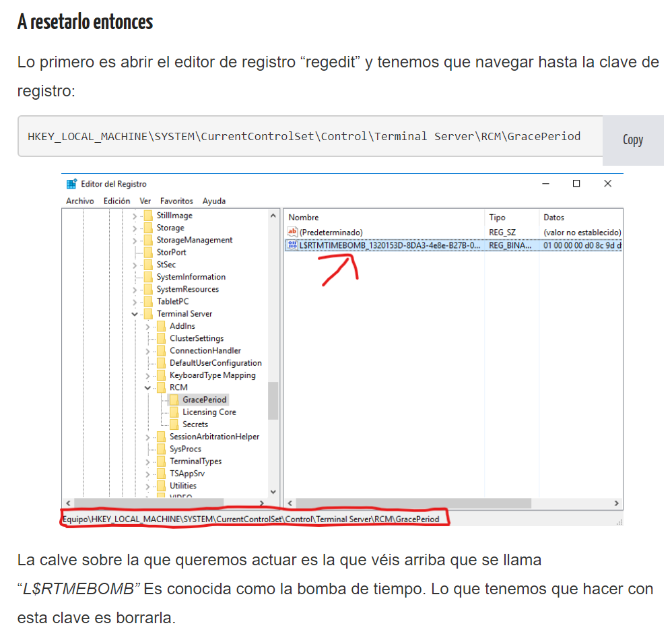Click the Copy button beside registry path

tap(632, 140)
